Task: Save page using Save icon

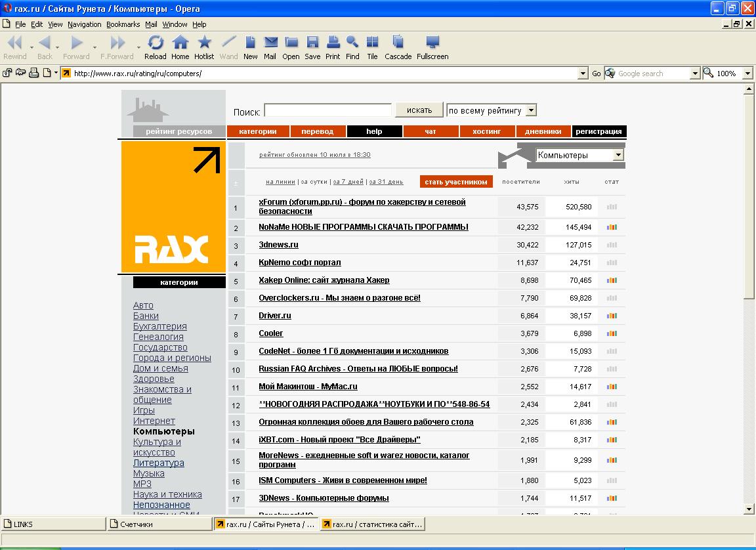Action: pos(312,43)
